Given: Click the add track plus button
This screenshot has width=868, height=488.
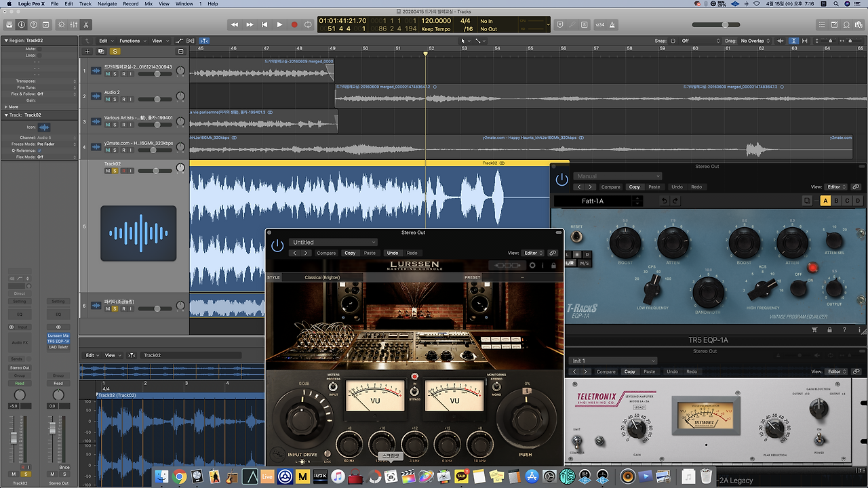Looking at the screenshot, I should click(x=87, y=52).
